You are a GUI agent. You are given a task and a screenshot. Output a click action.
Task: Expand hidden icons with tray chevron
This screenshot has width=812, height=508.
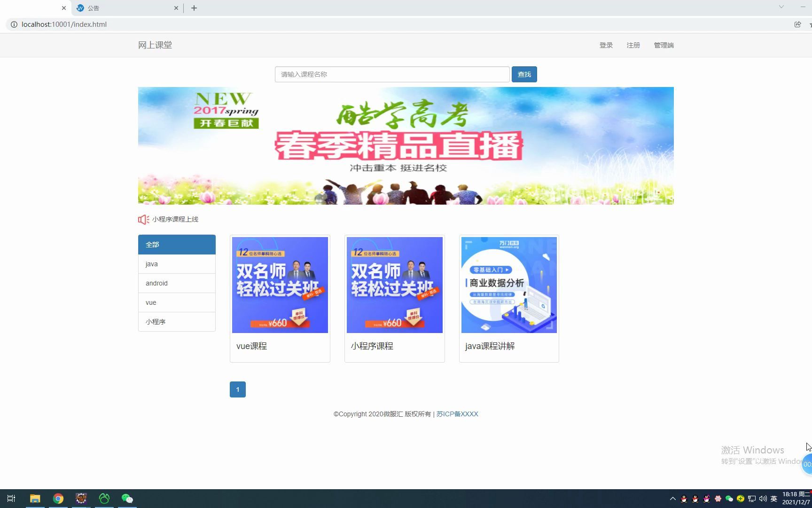(673, 499)
